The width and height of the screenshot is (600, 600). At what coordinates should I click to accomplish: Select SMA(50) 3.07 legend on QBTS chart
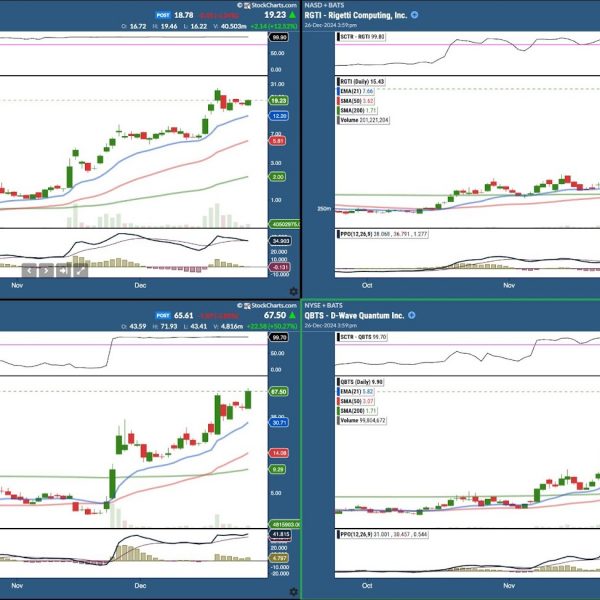pyautogui.click(x=356, y=401)
